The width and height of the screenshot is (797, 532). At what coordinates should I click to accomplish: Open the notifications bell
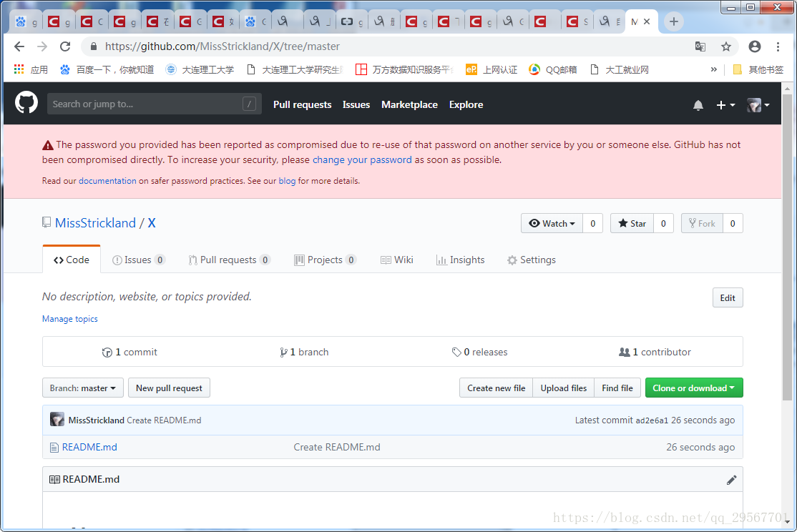[x=698, y=105]
